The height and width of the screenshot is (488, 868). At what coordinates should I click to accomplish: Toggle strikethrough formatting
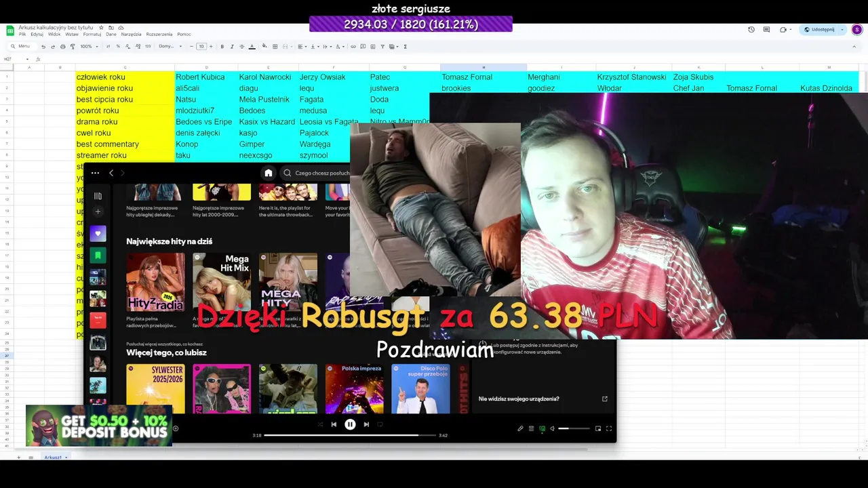pyautogui.click(x=241, y=47)
